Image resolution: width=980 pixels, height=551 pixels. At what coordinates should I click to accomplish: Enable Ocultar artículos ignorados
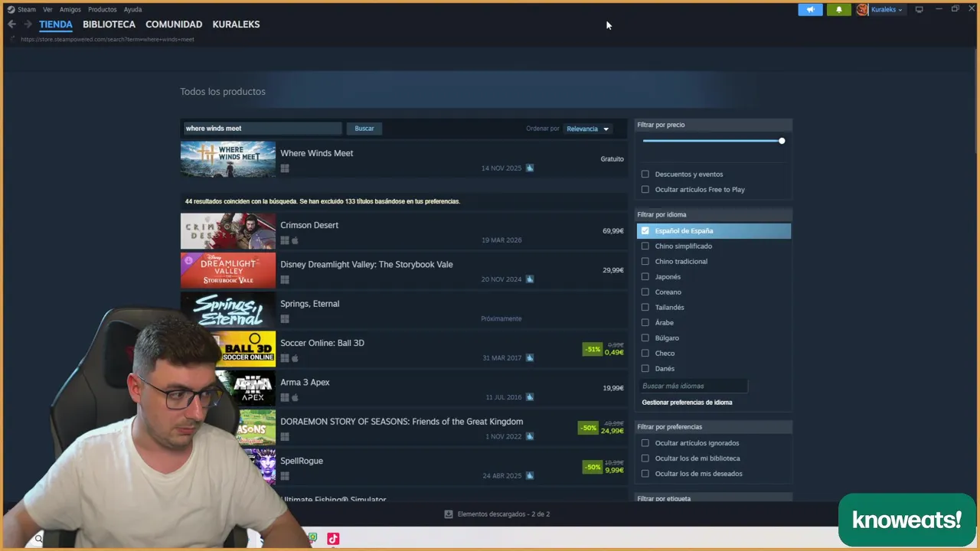point(645,443)
